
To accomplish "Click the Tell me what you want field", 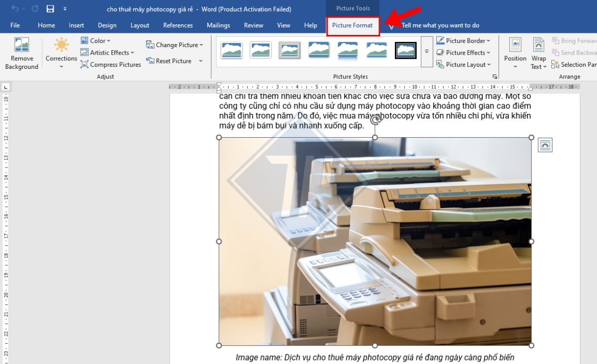I will click(x=440, y=25).
